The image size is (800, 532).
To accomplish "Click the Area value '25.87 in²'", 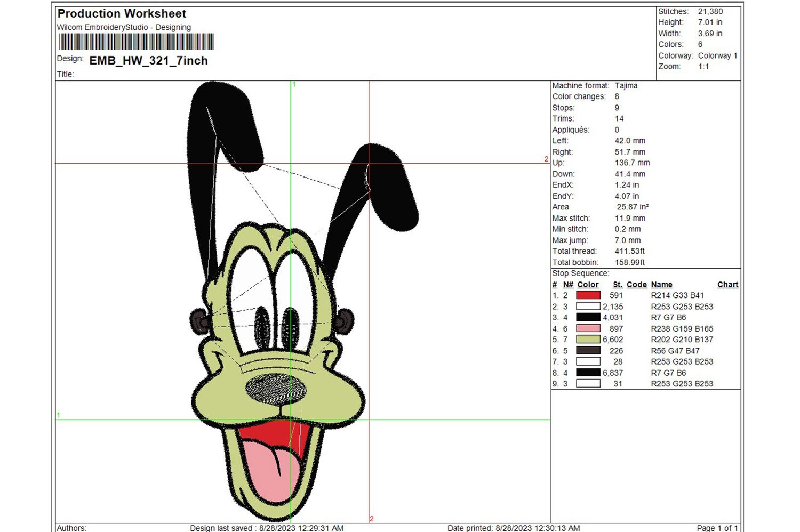I will (x=633, y=207).
